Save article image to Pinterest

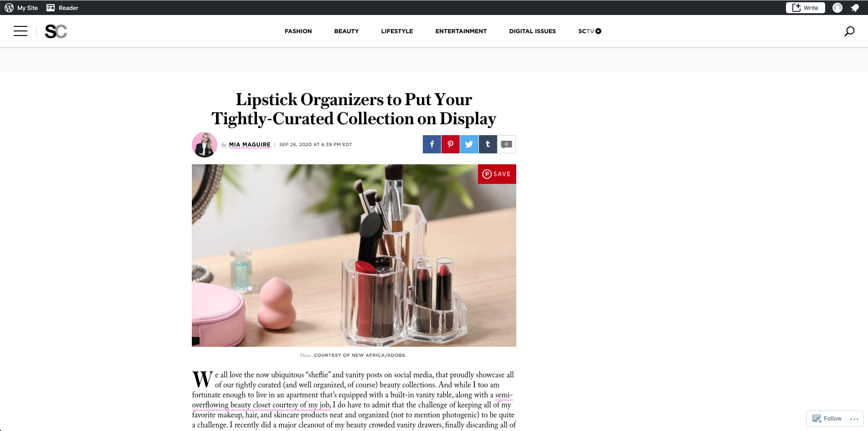[x=497, y=174]
